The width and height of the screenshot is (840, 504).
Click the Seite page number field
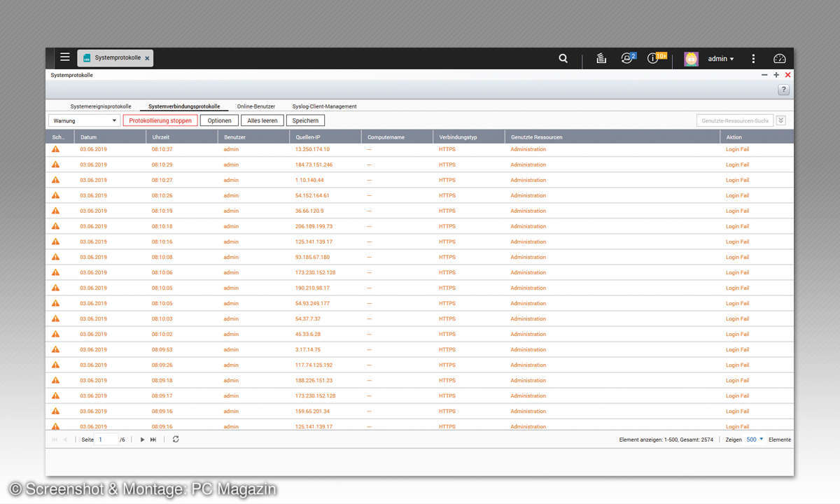click(107, 440)
